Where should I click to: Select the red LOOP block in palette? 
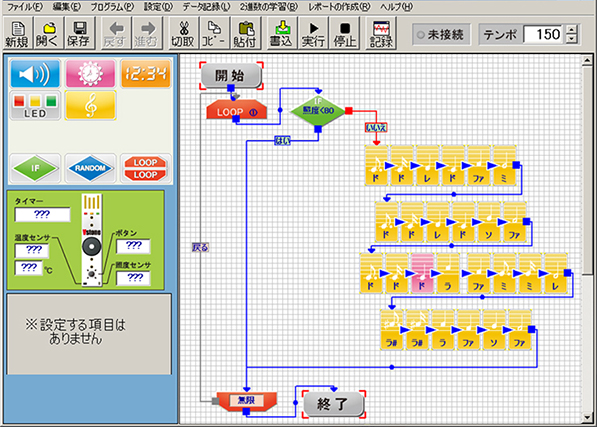146,168
